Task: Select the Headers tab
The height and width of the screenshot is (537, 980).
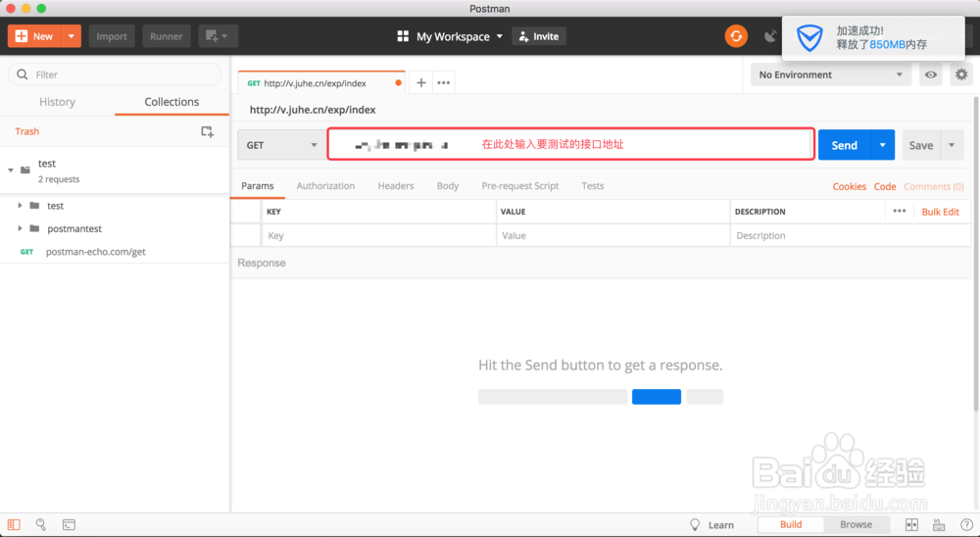Action: coord(396,185)
